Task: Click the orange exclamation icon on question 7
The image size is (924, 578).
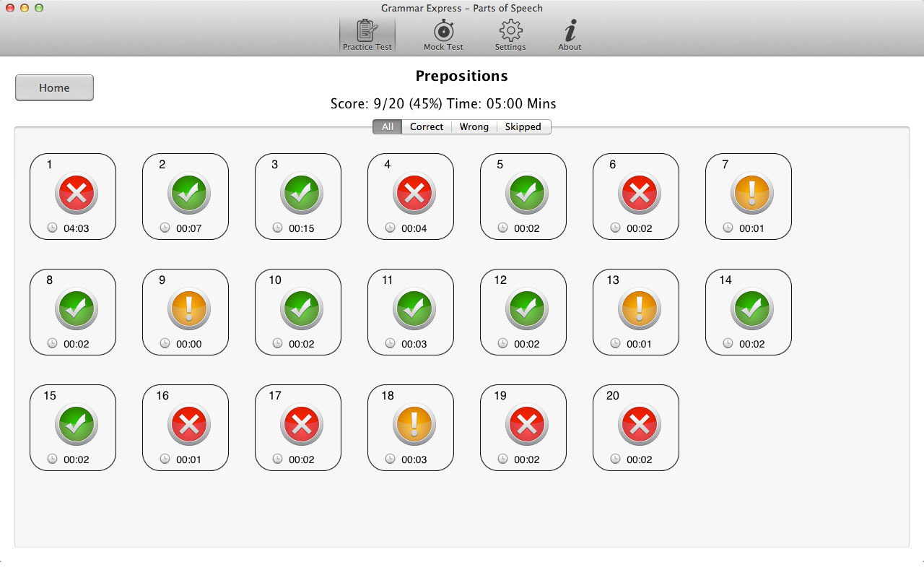Action: coord(751,194)
